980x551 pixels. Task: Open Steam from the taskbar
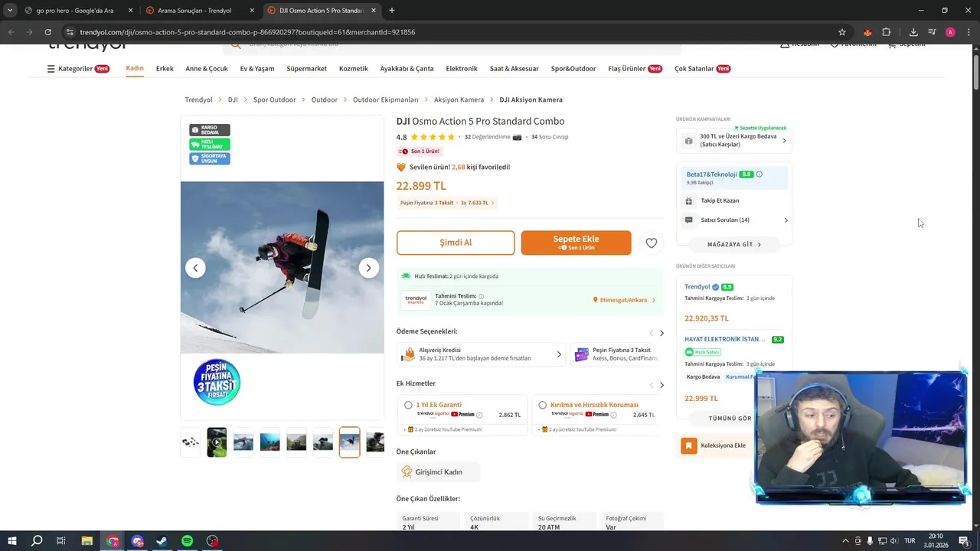click(162, 541)
